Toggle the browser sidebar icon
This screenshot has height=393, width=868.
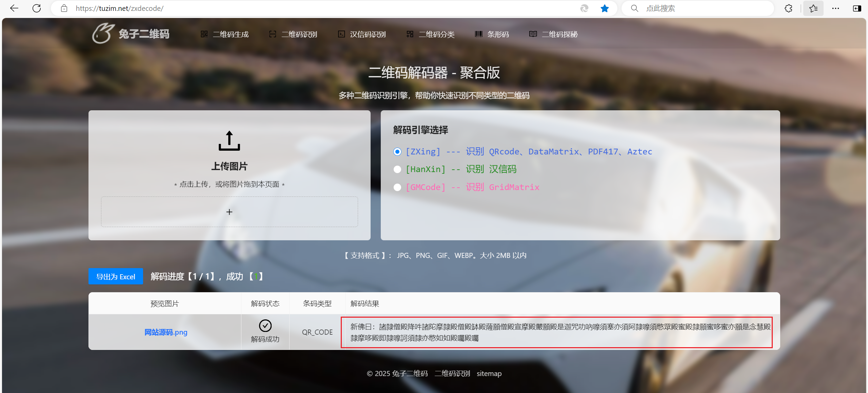[x=857, y=8]
